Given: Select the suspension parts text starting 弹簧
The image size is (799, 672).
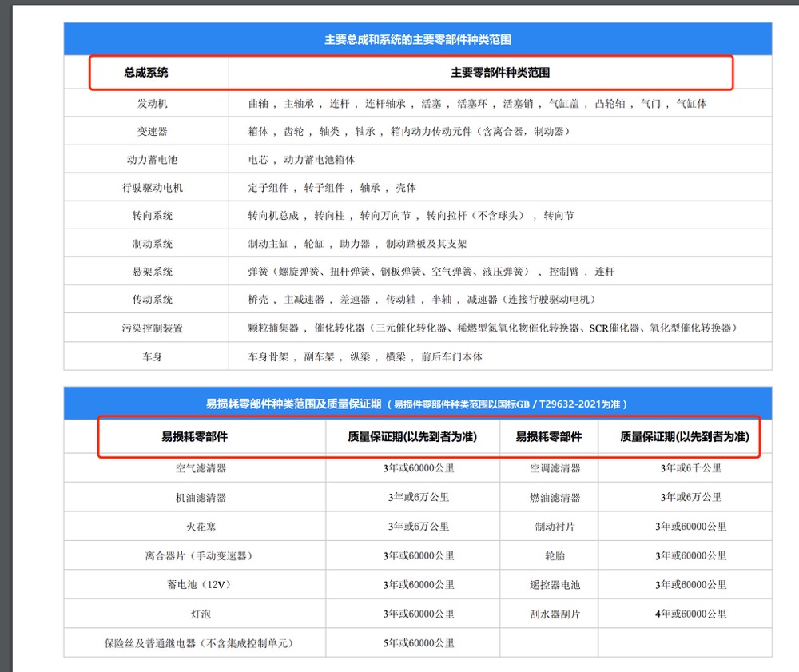Looking at the screenshot, I should coord(431,272).
